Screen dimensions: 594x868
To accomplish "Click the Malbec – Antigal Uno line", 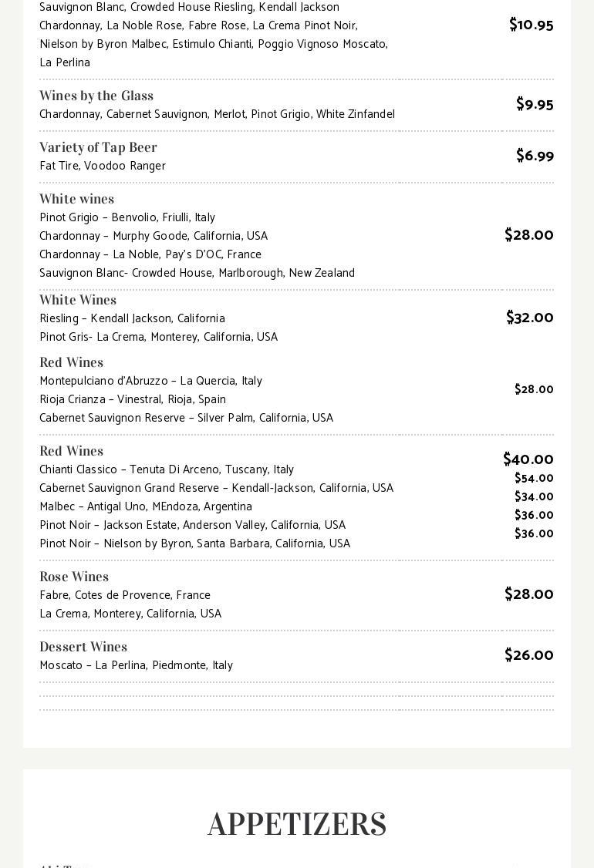I will pos(146,506).
